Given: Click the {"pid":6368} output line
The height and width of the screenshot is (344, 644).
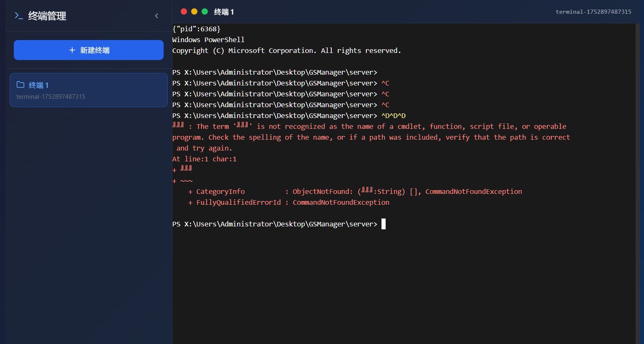Looking at the screenshot, I should point(196,29).
